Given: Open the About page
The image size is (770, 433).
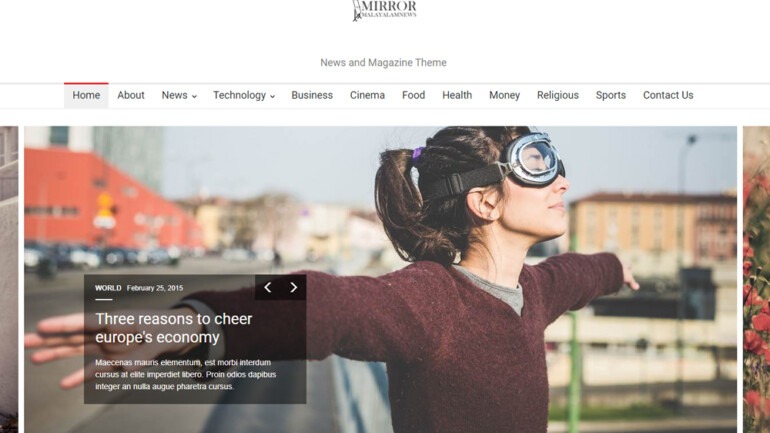Looking at the screenshot, I should point(131,96).
